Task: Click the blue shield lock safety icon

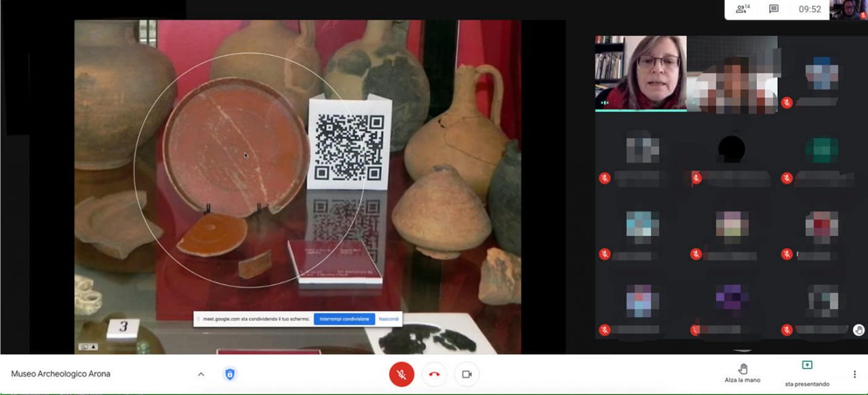Action: (x=230, y=374)
